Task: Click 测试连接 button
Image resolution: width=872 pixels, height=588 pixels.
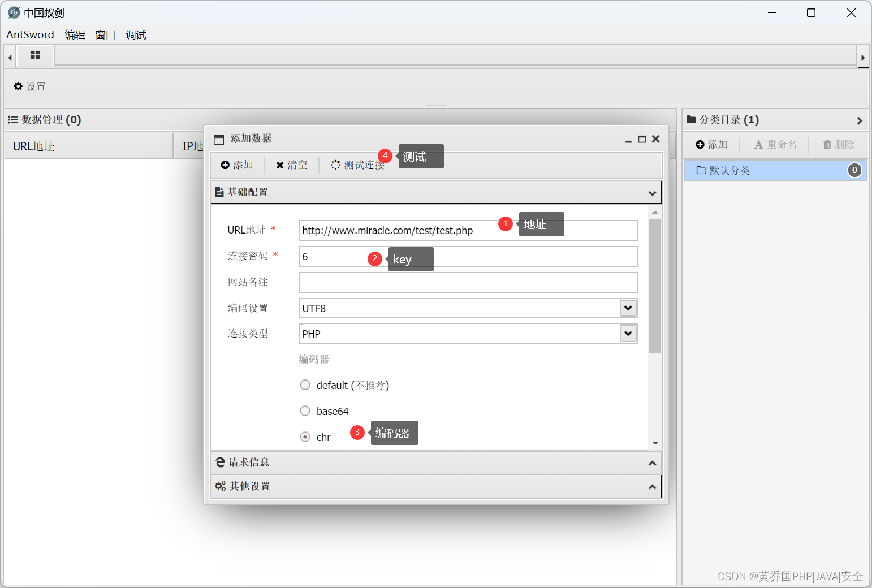Action: tap(357, 165)
